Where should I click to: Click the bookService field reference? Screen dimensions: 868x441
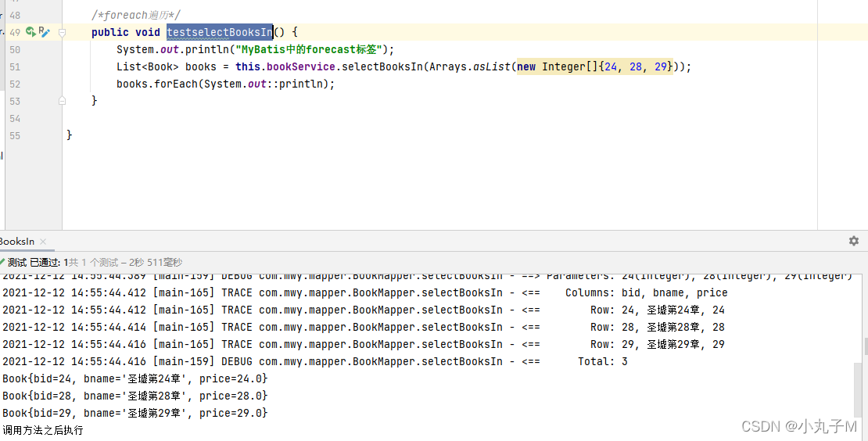click(x=301, y=66)
